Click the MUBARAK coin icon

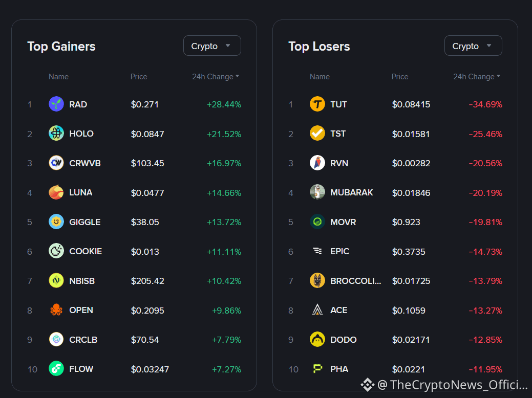click(317, 192)
